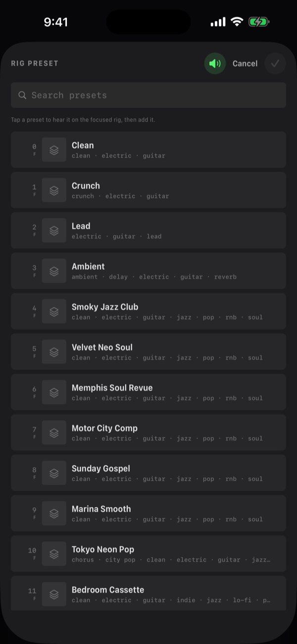Tap Marina Smooth's stack icon
The height and width of the screenshot is (644, 297).
tap(54, 514)
